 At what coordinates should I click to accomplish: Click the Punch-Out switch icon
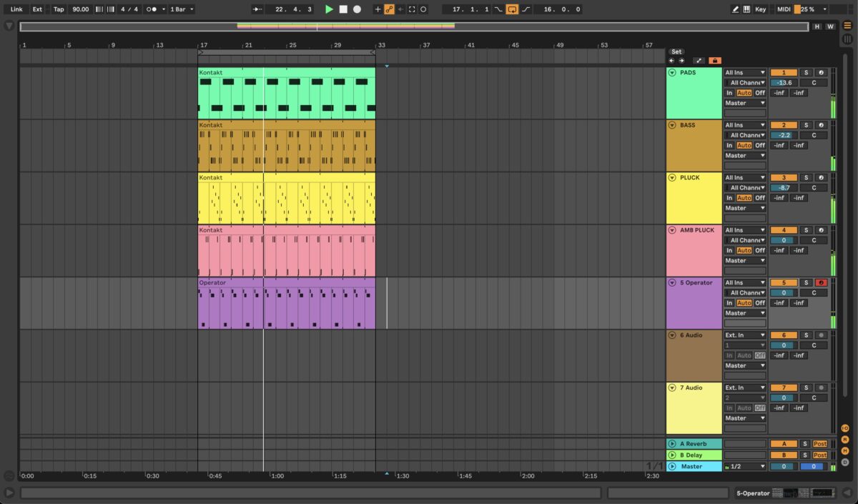pos(526,9)
